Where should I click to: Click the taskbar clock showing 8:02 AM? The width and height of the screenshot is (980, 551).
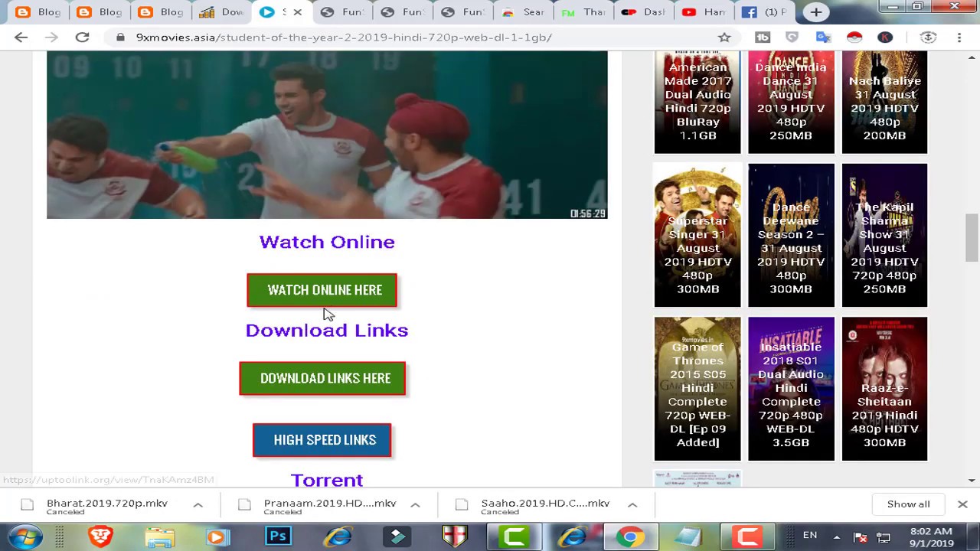(932, 537)
